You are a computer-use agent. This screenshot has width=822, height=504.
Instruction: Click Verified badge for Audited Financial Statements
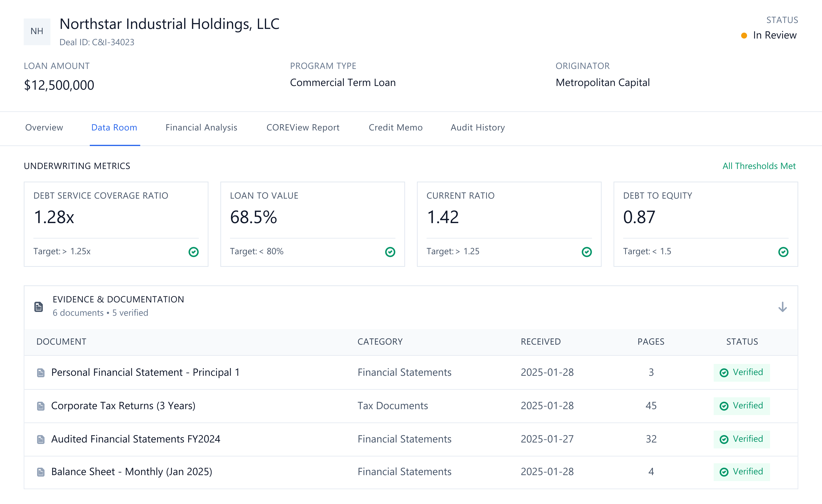click(741, 439)
